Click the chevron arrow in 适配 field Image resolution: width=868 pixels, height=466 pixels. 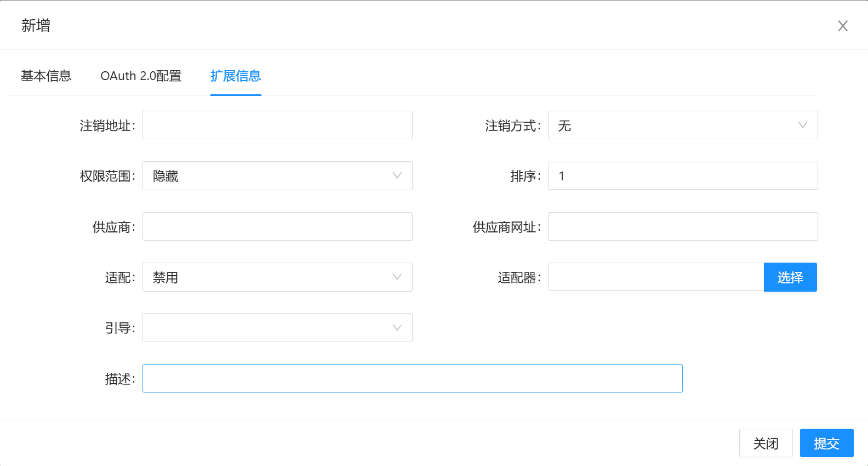397,277
